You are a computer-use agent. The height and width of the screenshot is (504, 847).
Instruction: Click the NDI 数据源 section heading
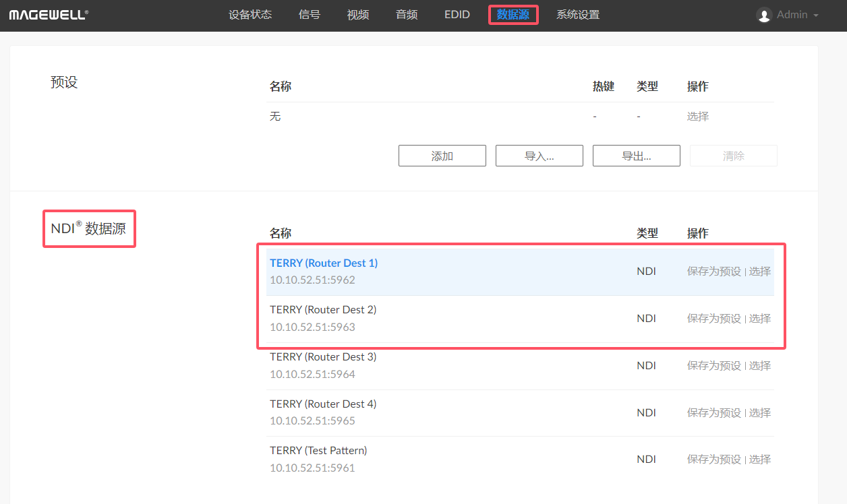(88, 228)
